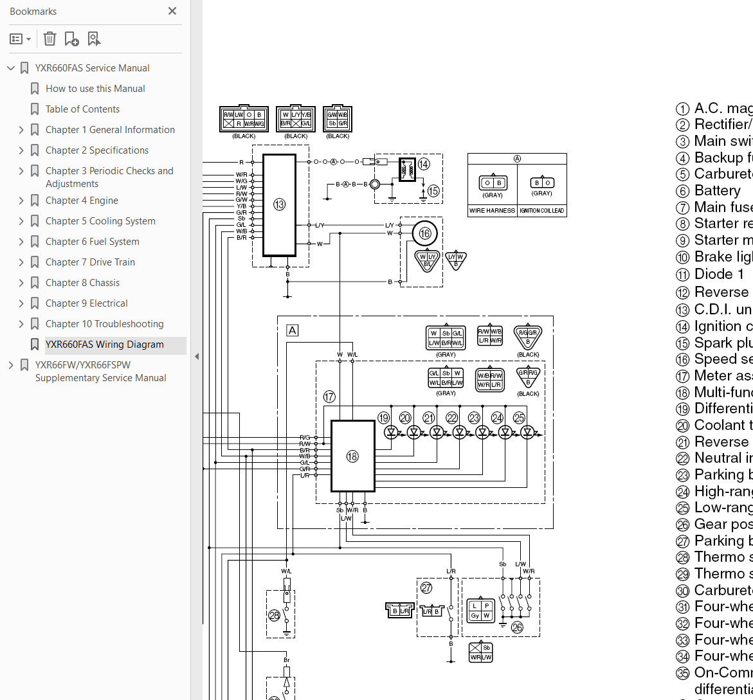Click the delete bookmark trash icon
Image resolution: width=753 pixels, height=700 pixels.
50,39
